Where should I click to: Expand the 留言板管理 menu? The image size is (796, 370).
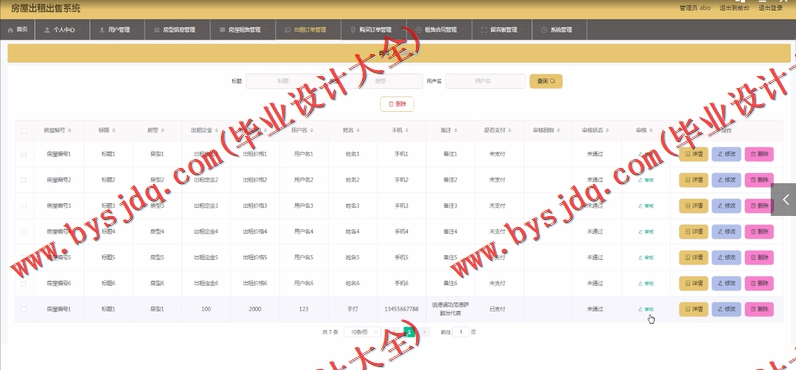tap(502, 30)
